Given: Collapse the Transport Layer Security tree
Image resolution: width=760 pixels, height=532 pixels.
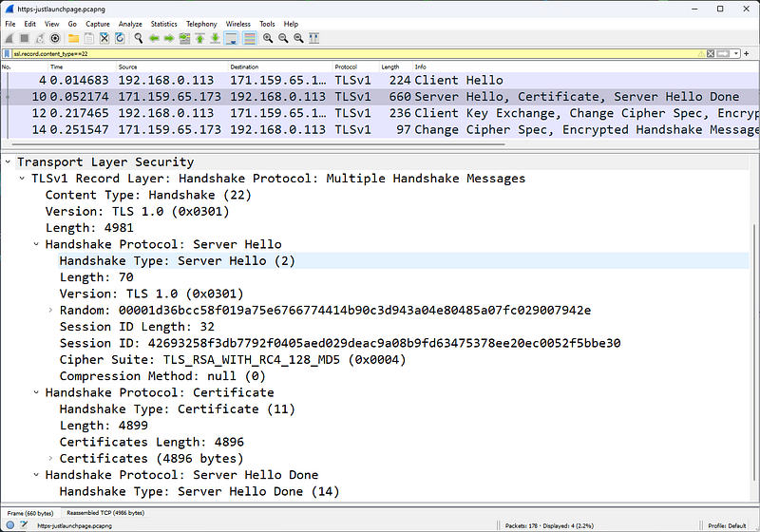Looking at the screenshot, I should [8, 161].
